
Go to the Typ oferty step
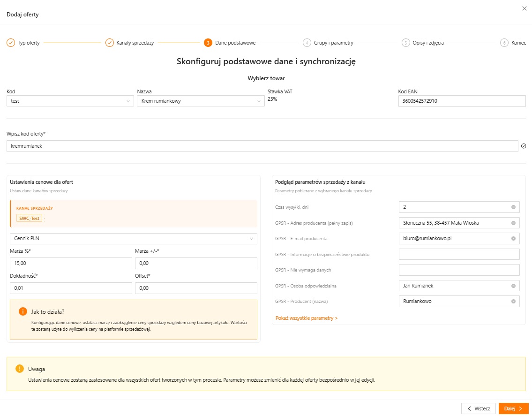click(23, 43)
